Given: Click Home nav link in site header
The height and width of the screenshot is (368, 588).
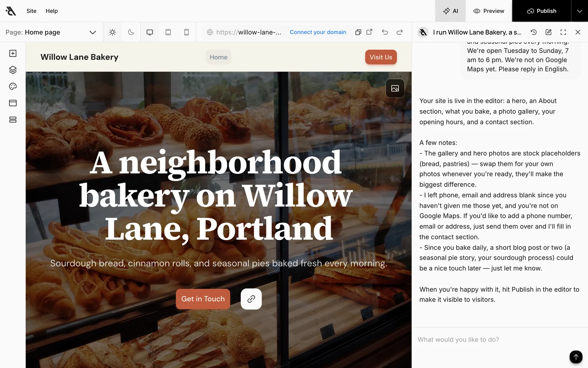Looking at the screenshot, I should 219,57.
